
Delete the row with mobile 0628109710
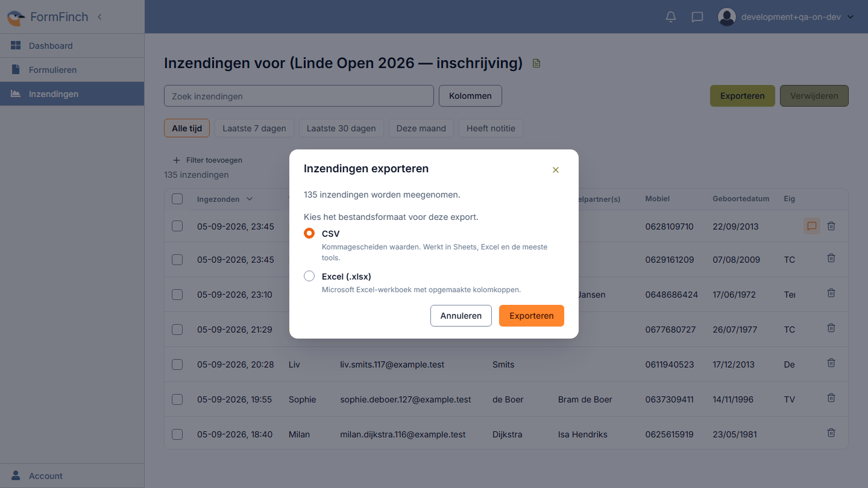point(831,226)
